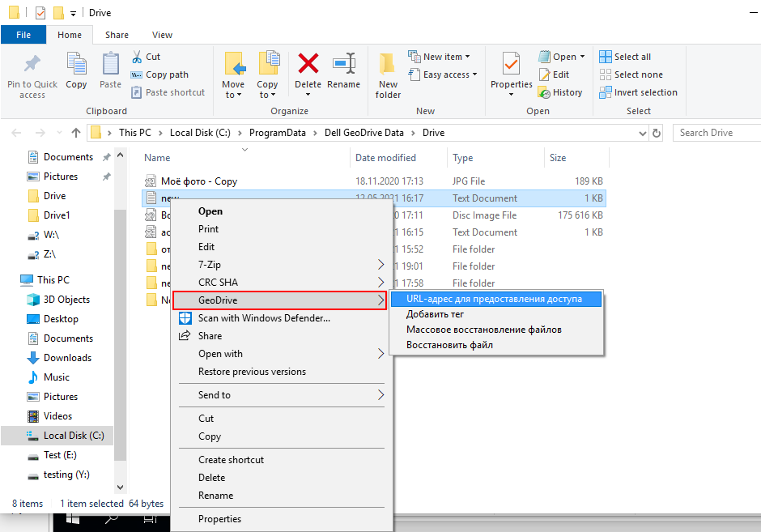Click the Search Drive input field

pos(716,133)
